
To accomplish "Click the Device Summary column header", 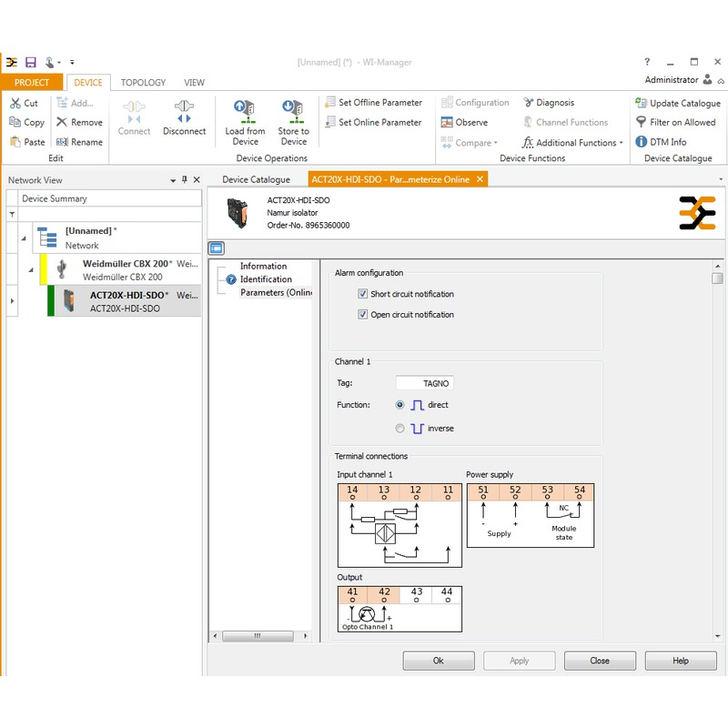I will click(109, 198).
